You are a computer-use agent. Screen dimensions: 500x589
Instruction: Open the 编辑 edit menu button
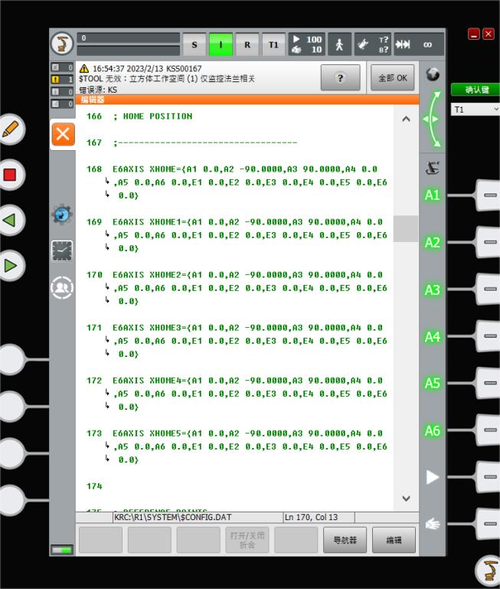point(394,540)
